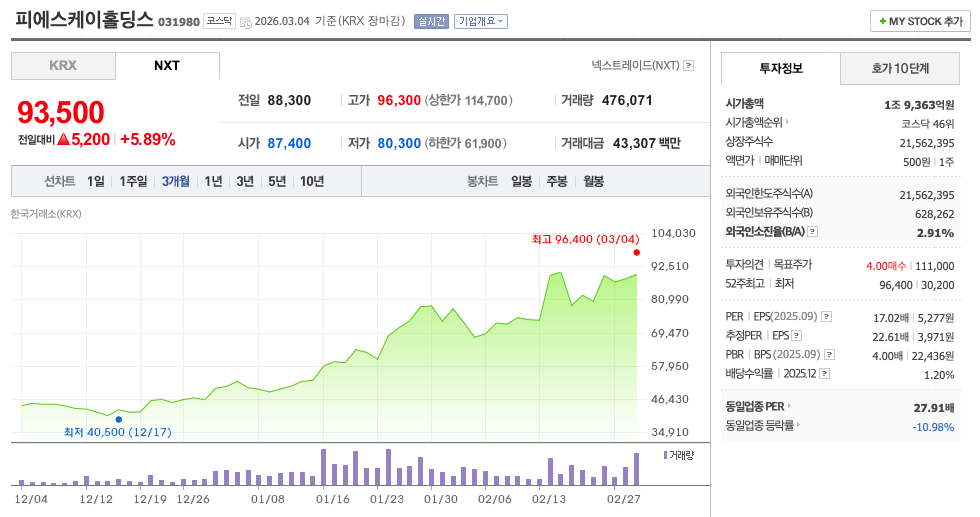The height and width of the screenshot is (517, 980).
Task: Toggle the 실시간 realtime button
Action: tap(431, 21)
